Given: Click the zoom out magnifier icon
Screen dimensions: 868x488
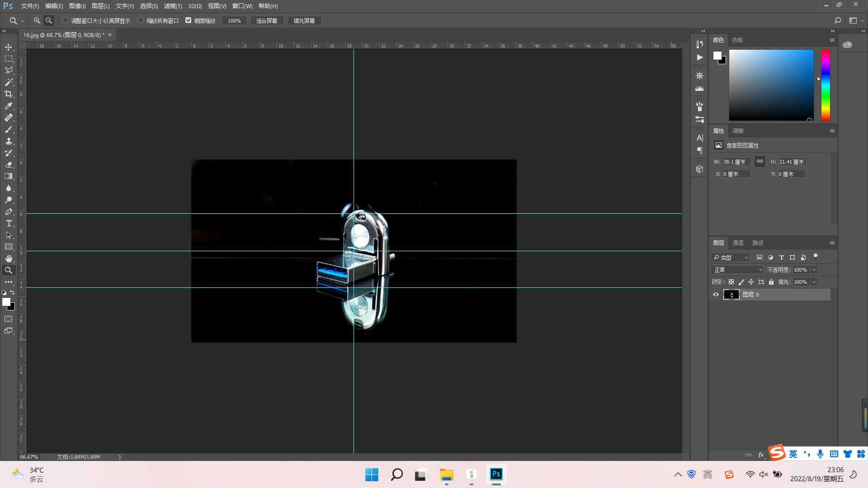Looking at the screenshot, I should tap(49, 21).
